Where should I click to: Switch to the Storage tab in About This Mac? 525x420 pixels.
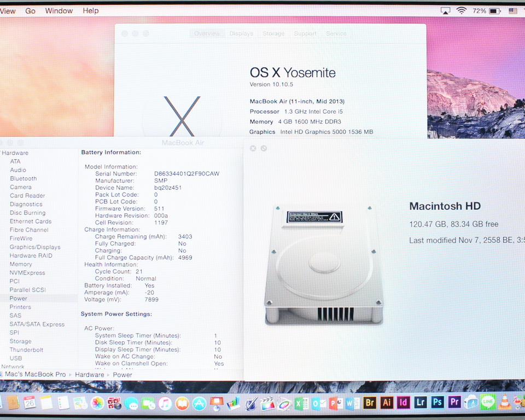point(273,33)
